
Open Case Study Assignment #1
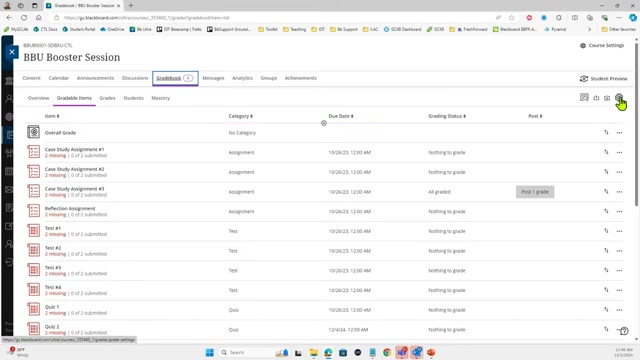(74, 149)
